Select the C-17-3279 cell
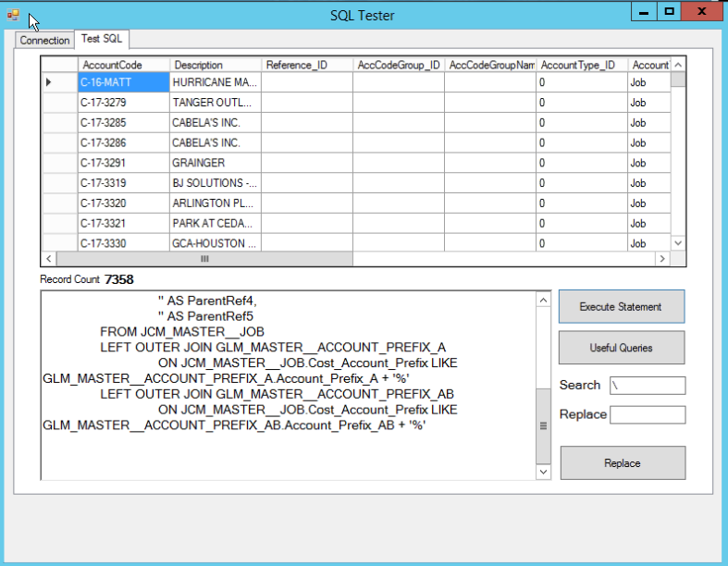Image resolution: width=728 pixels, height=566 pixels. (124, 102)
